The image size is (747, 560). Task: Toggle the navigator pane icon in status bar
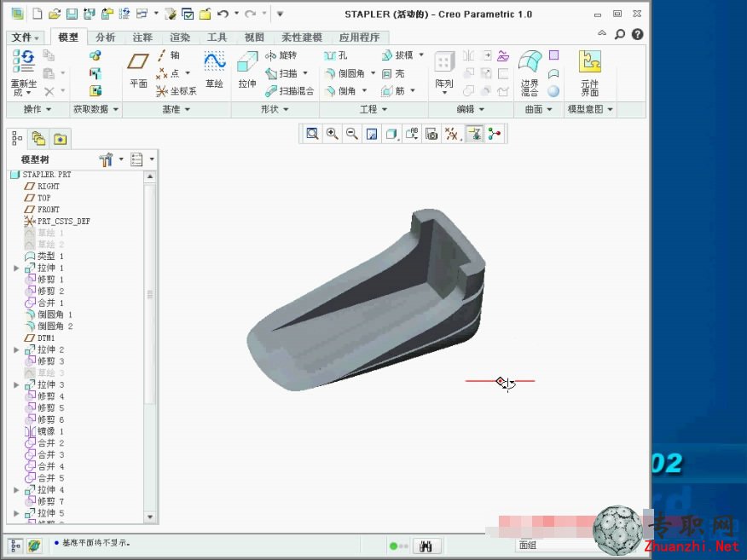tap(15, 546)
